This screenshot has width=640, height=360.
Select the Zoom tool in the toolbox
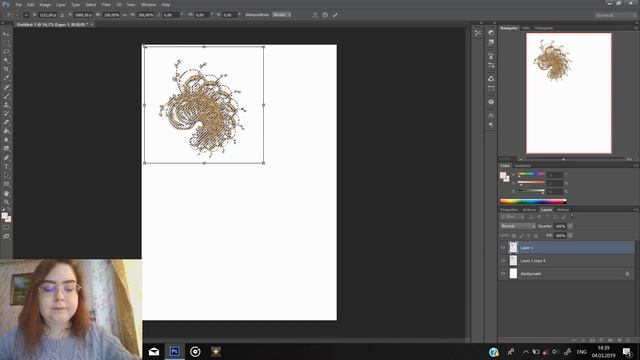(6, 202)
